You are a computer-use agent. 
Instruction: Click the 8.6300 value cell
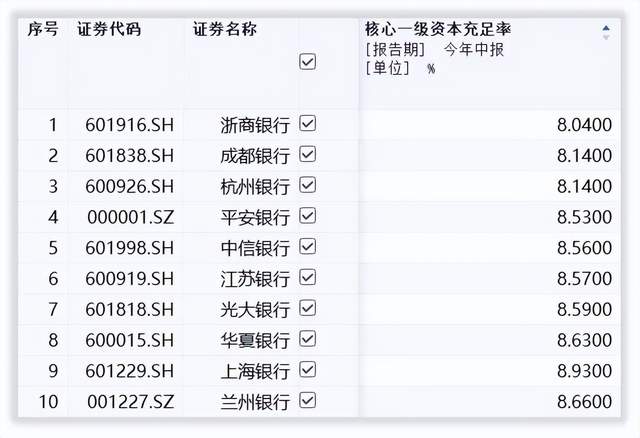point(584,340)
